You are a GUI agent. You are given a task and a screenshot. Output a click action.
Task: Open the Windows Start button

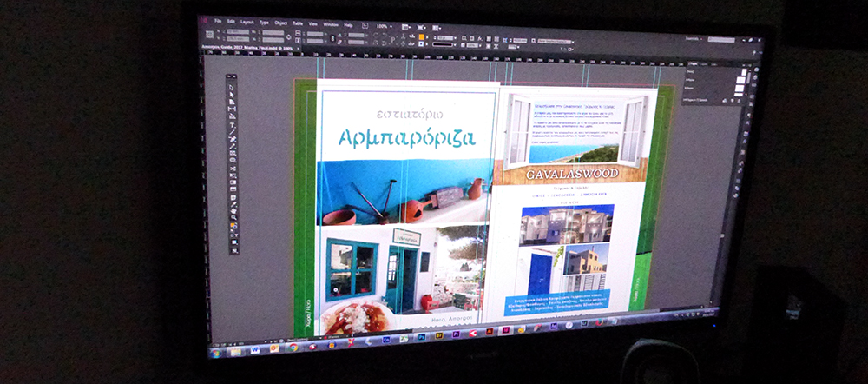point(215,353)
